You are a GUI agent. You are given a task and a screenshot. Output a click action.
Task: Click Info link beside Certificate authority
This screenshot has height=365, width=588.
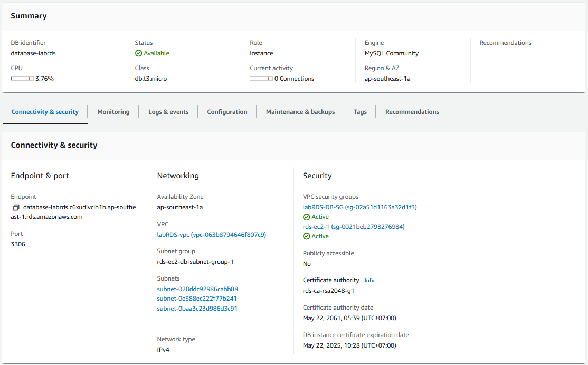coord(369,281)
